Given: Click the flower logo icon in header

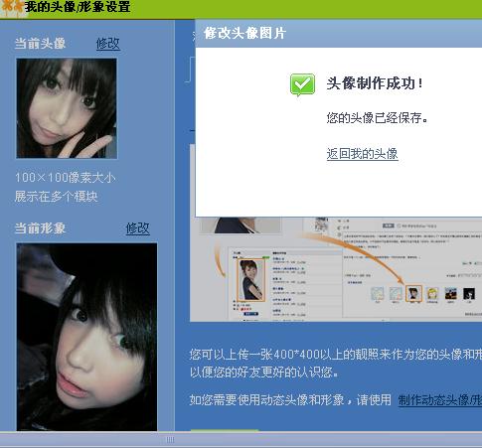Looking at the screenshot, I should coord(12,7).
